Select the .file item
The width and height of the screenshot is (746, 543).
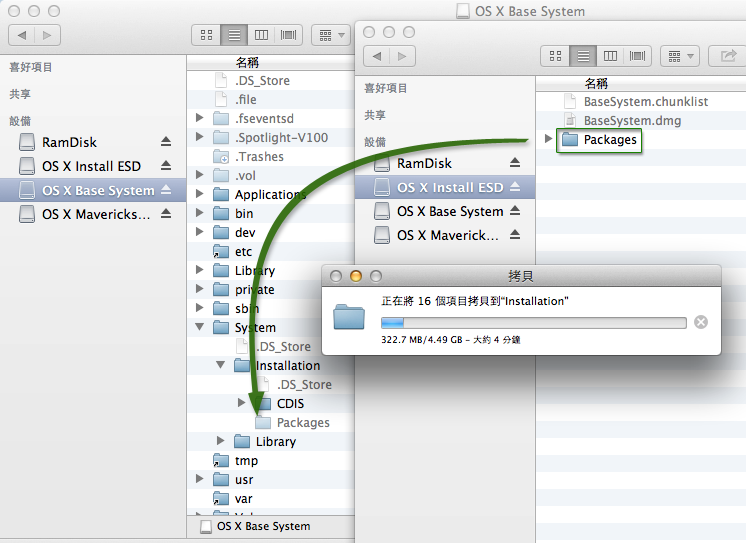click(271, 99)
